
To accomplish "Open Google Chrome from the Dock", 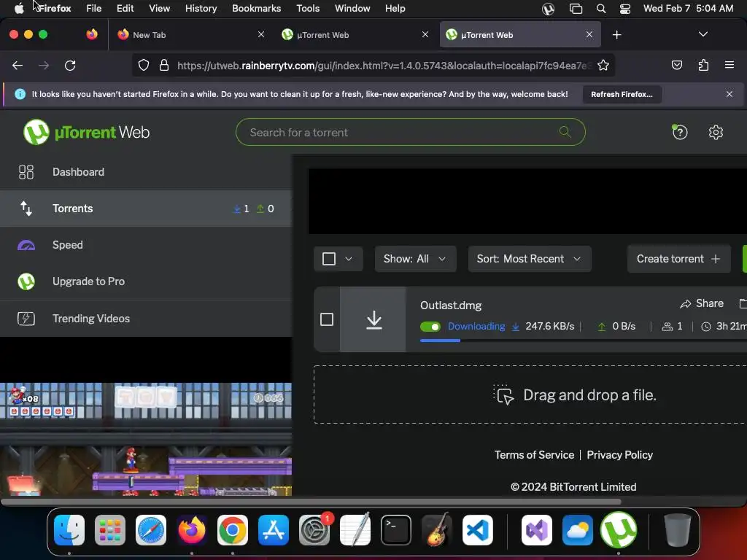I will point(233,529).
